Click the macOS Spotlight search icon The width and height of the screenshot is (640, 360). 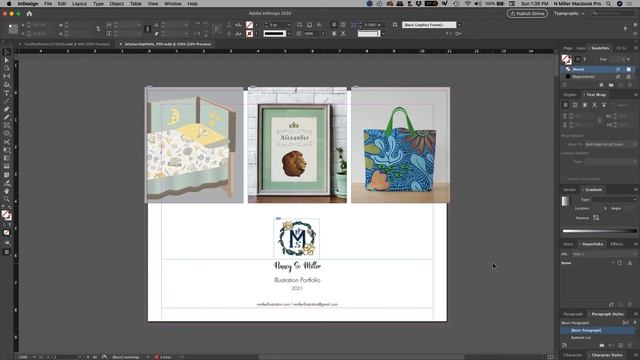pos(609,4)
